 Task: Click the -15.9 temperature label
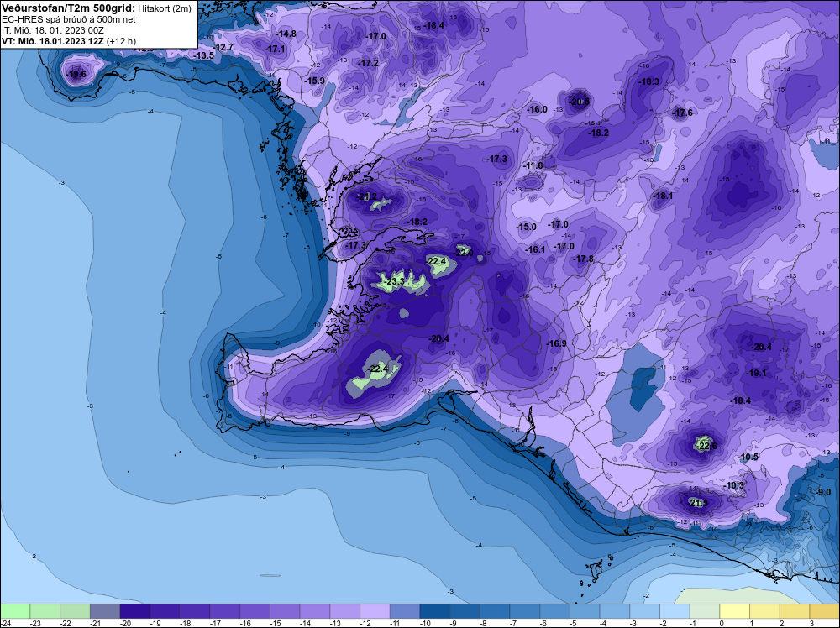[315, 81]
